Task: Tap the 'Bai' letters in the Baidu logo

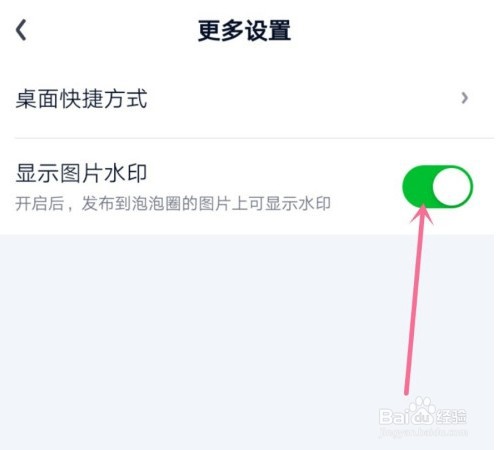Action: pyautogui.click(x=393, y=417)
